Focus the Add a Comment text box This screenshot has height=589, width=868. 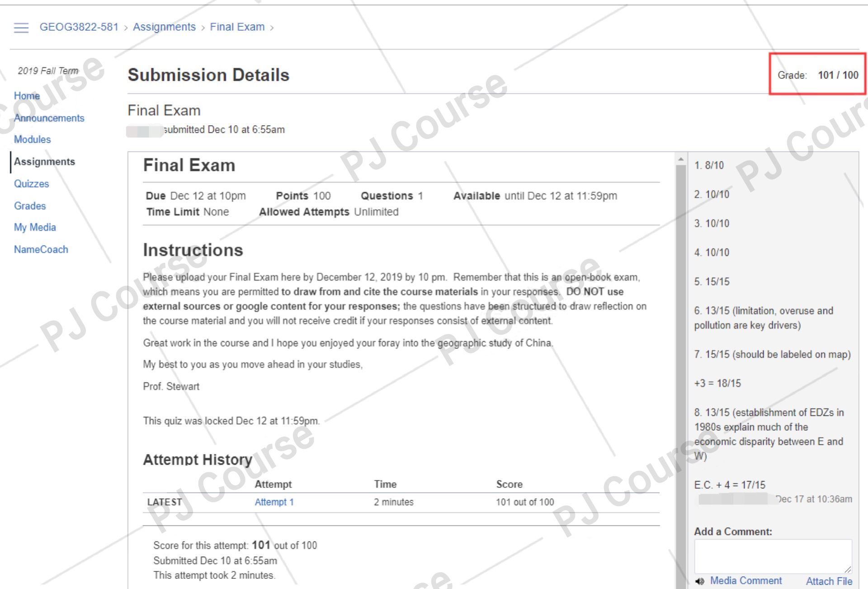(x=773, y=556)
